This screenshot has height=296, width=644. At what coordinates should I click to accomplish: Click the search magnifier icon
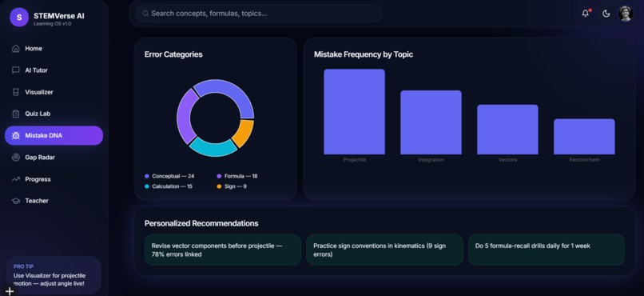coord(145,14)
